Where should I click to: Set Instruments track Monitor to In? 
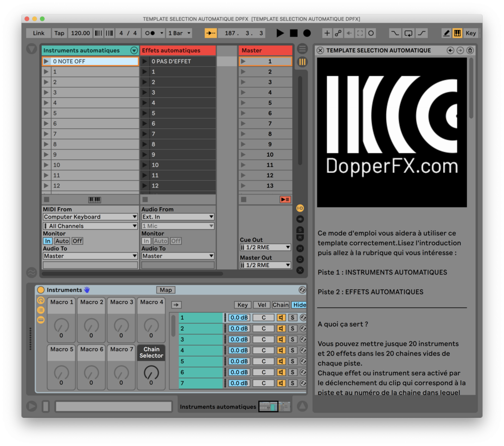pyautogui.click(x=48, y=241)
